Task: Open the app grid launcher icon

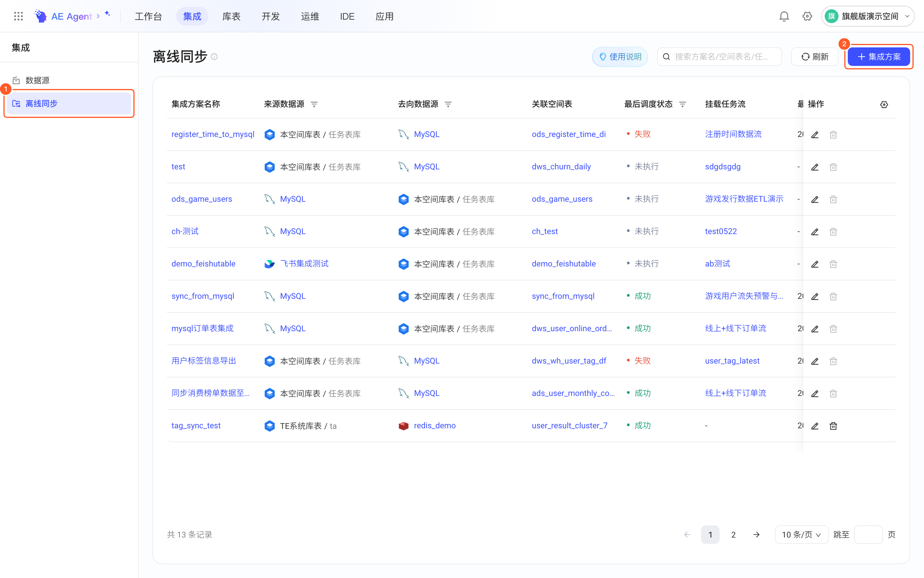Action: tap(18, 16)
